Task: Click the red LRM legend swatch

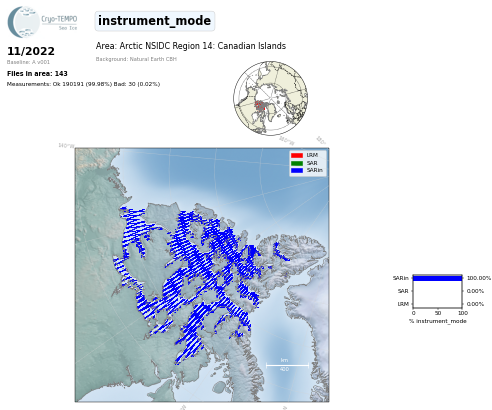Action: (x=297, y=155)
